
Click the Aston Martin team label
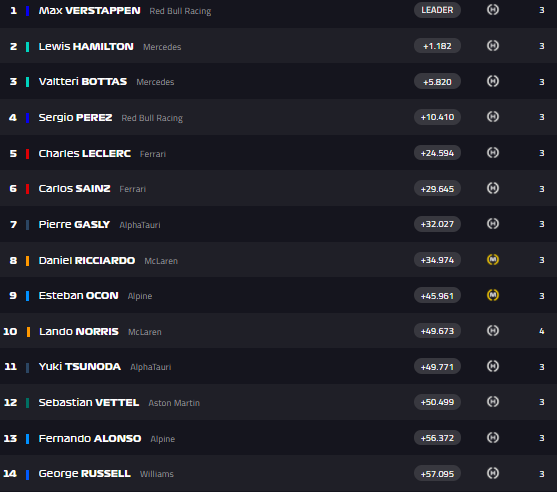point(174,403)
